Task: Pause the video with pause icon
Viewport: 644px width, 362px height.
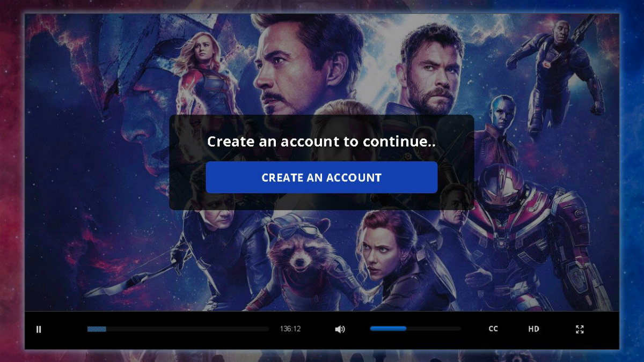Action: pyautogui.click(x=39, y=329)
